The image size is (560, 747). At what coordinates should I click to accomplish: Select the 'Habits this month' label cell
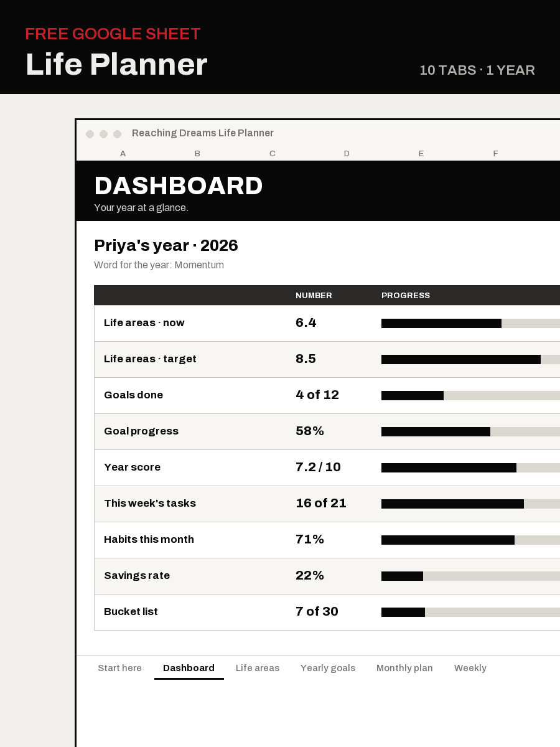(x=149, y=540)
